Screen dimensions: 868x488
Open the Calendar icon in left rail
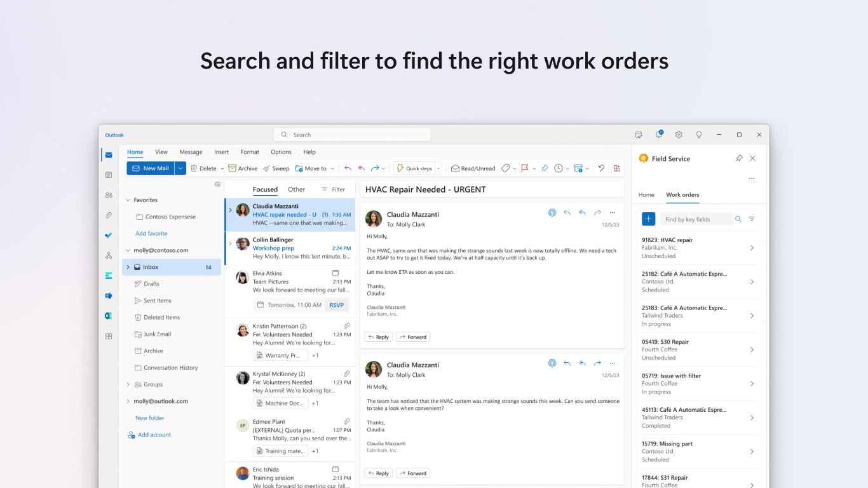(109, 175)
